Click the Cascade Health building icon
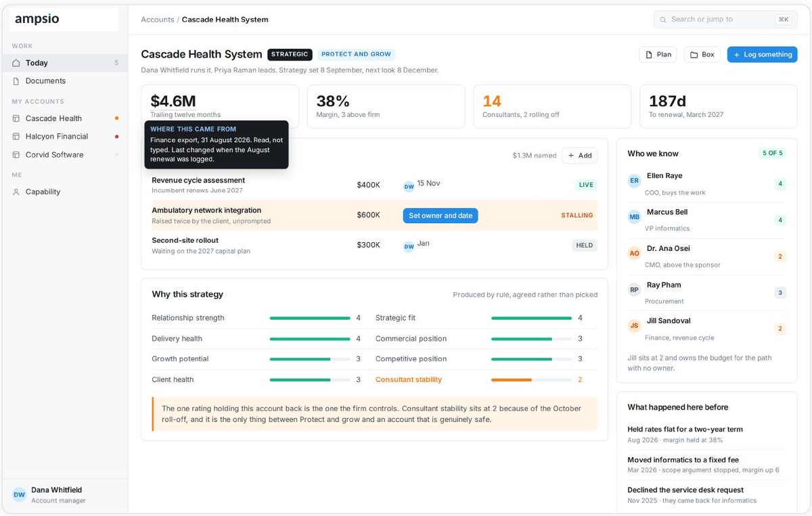Viewport: 812px width, 516px height. coord(16,118)
